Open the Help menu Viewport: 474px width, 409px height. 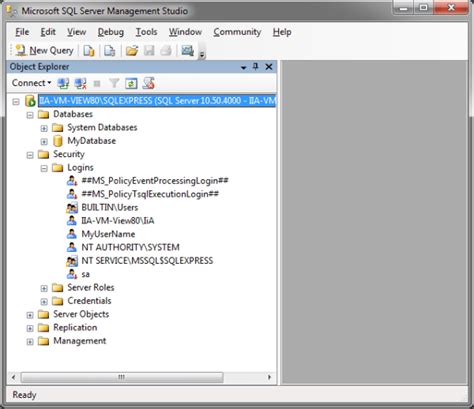pyautogui.click(x=282, y=32)
